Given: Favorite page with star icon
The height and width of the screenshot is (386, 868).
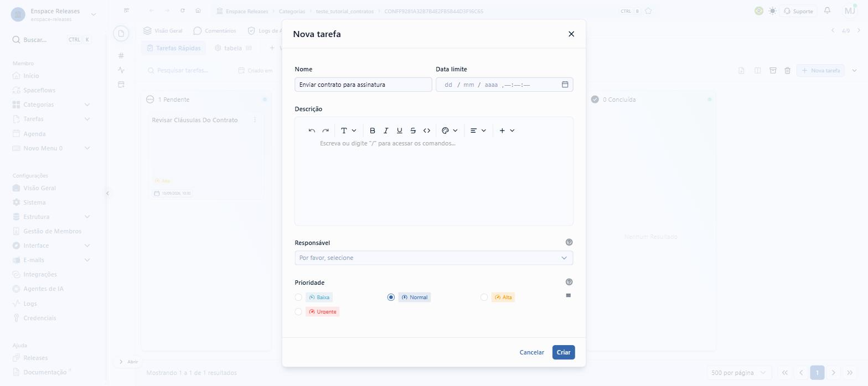Looking at the screenshot, I should tap(648, 11).
